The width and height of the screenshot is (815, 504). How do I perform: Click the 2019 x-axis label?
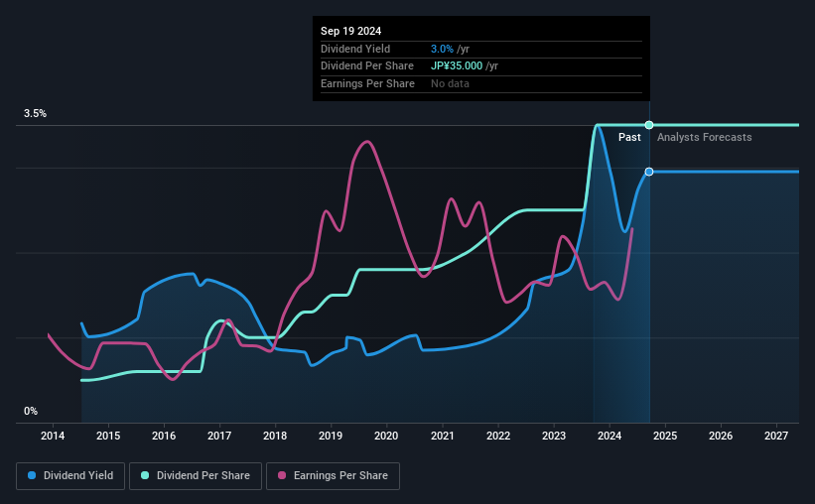pos(331,436)
